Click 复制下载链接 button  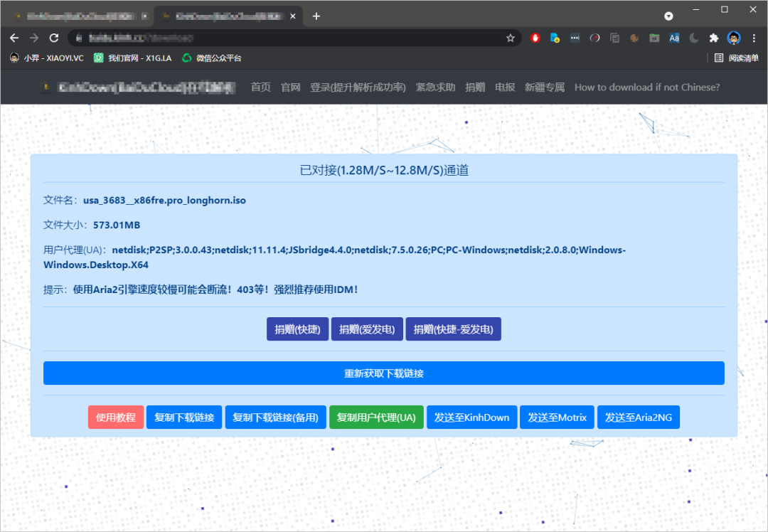pos(184,417)
